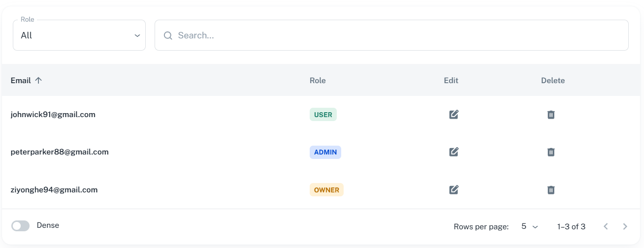Go to the previous page
The width and height of the screenshot is (644, 248).
[x=606, y=226]
